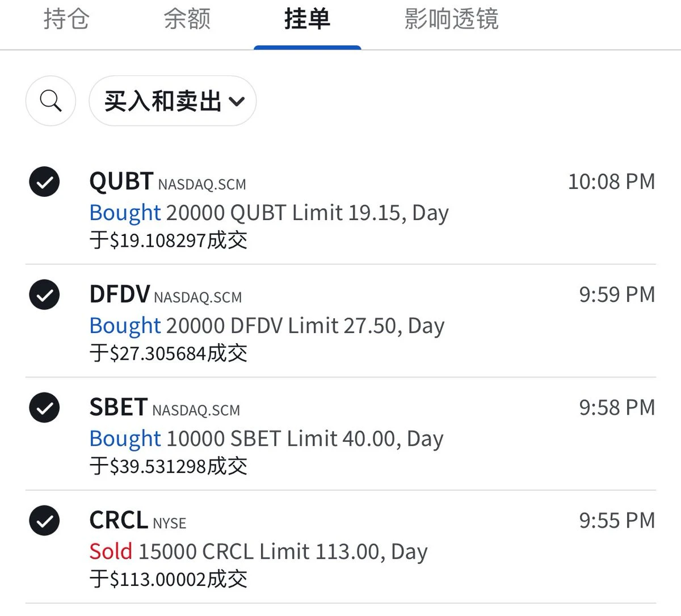This screenshot has height=616, width=681.
Task: Click the filled checkmark icon beside CRCL
Action: (x=44, y=520)
